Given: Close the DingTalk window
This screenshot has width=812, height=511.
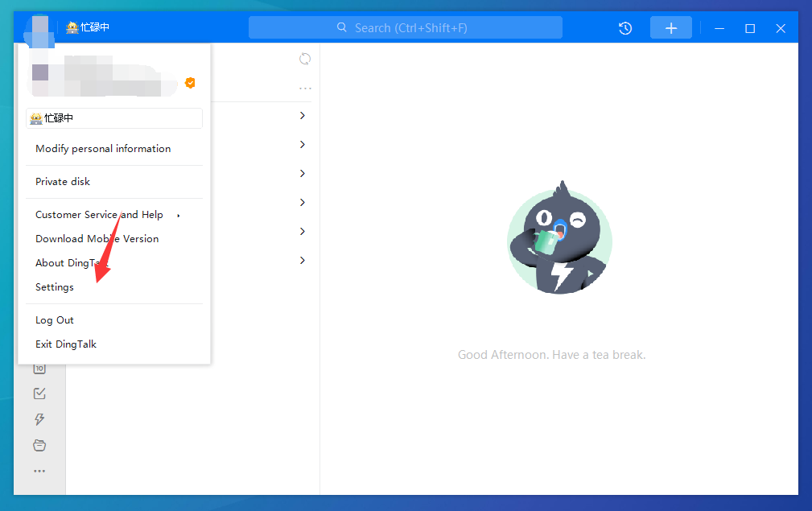Looking at the screenshot, I should (x=781, y=28).
